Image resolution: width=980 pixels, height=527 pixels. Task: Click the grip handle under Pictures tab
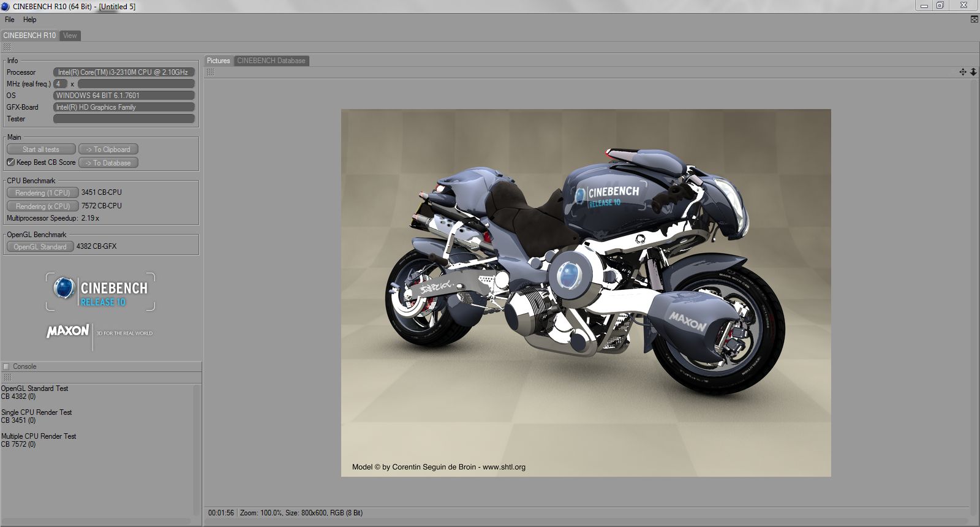[210, 72]
